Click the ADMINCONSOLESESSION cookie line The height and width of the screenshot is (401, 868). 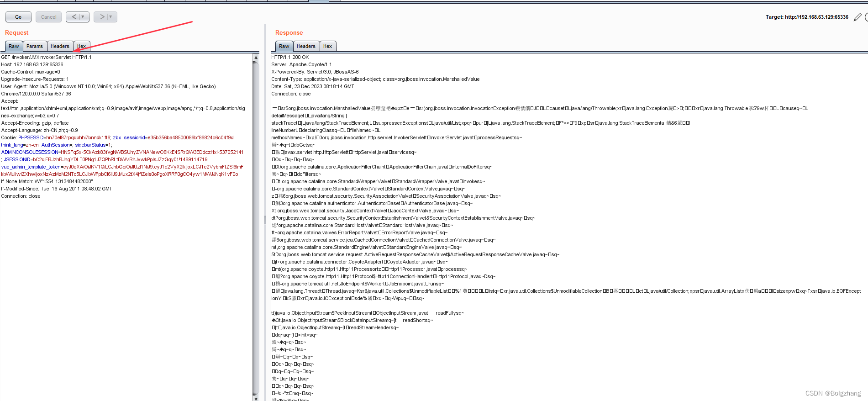point(122,152)
